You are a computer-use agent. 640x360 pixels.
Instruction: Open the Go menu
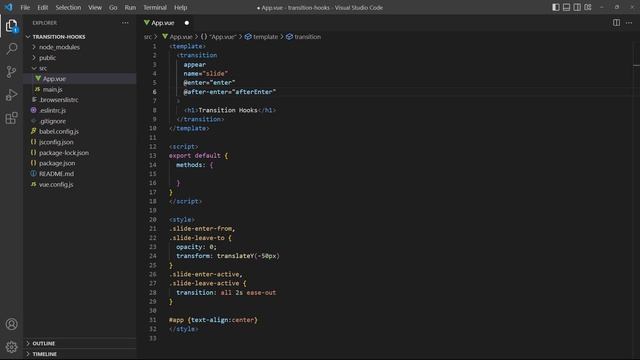pyautogui.click(x=113, y=7)
